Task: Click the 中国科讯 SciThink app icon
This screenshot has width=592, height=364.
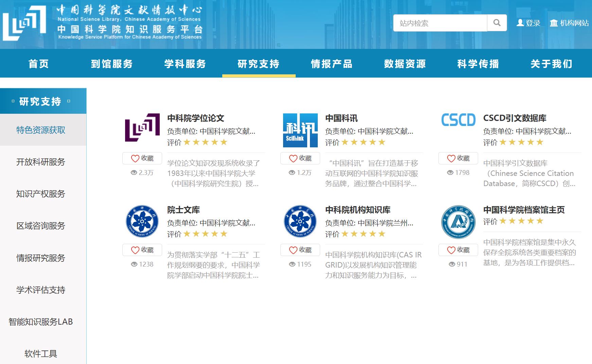Action: pyautogui.click(x=300, y=128)
